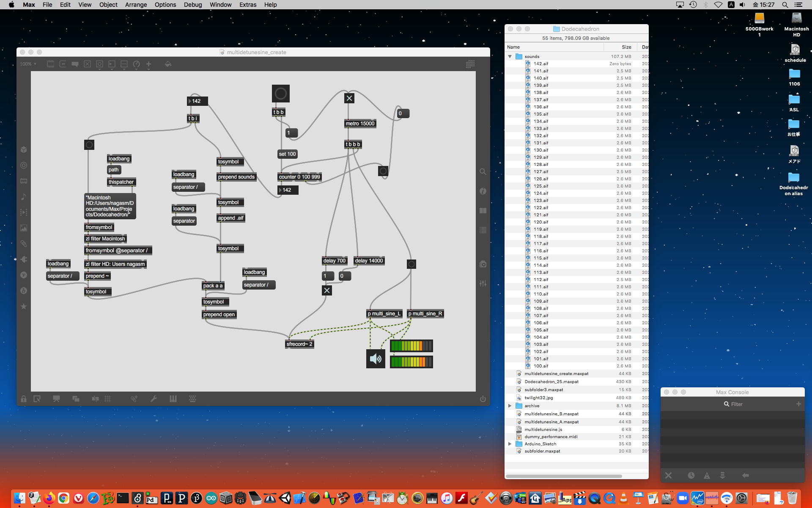Open the Extras menu
Screen dimensions: 812x508
247,5
